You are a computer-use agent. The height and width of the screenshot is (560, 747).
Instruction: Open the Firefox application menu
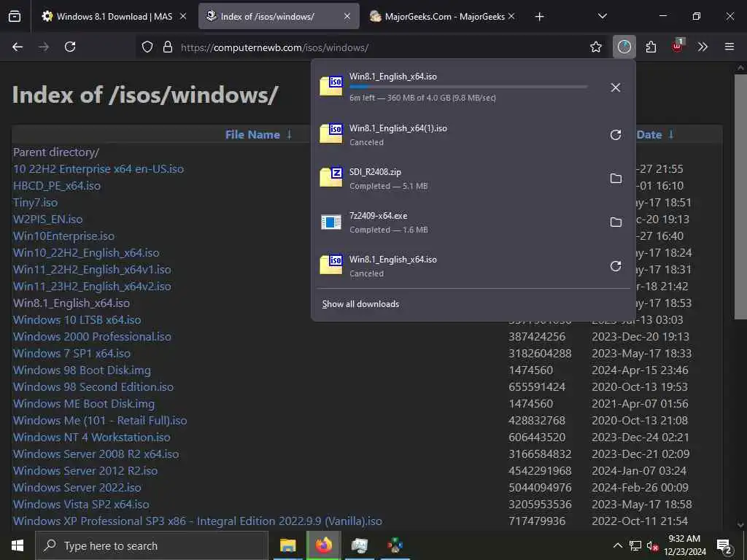click(x=729, y=47)
